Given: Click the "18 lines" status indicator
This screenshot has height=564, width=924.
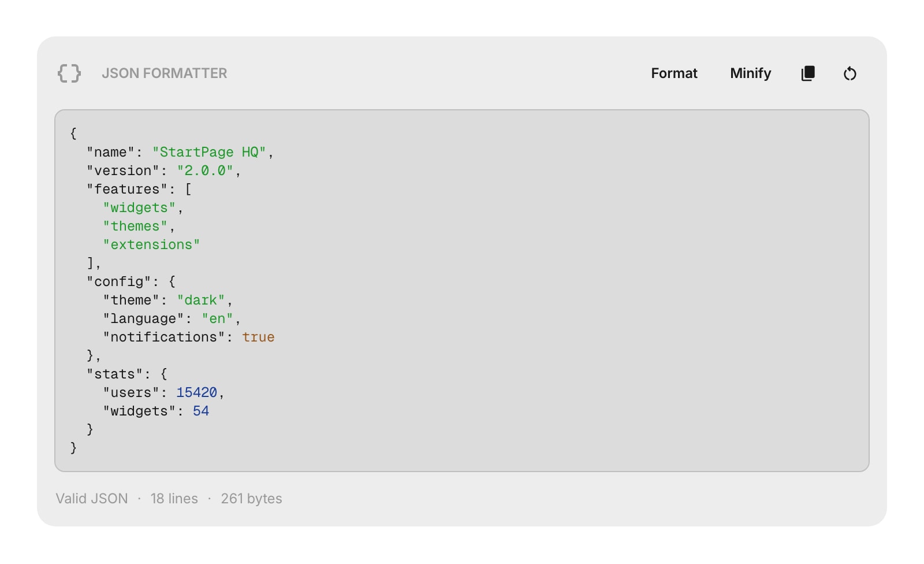Looking at the screenshot, I should [173, 498].
